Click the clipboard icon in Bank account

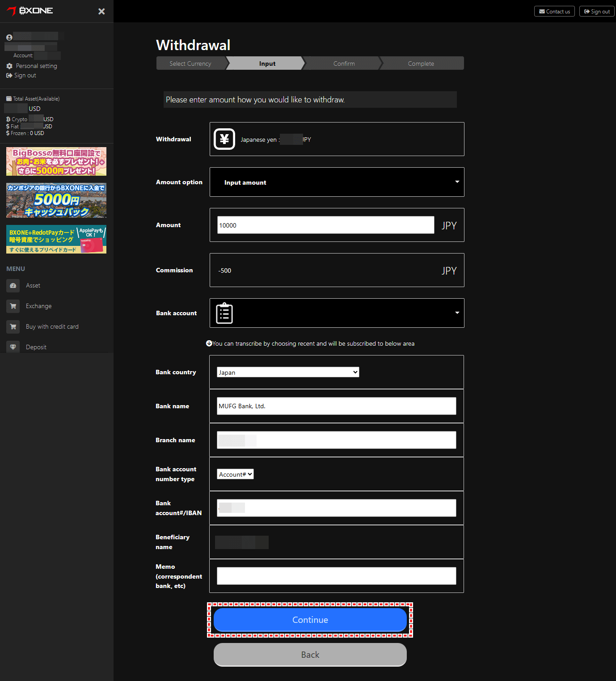pyautogui.click(x=224, y=313)
